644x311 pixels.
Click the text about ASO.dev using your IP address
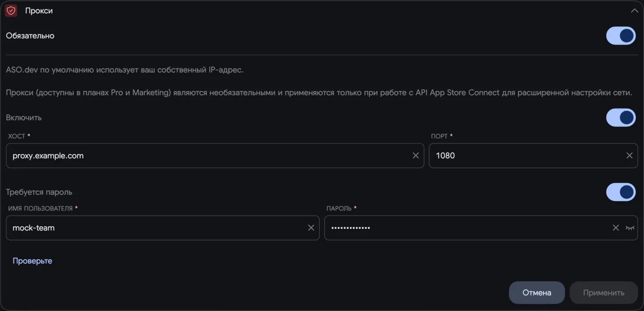click(x=125, y=70)
